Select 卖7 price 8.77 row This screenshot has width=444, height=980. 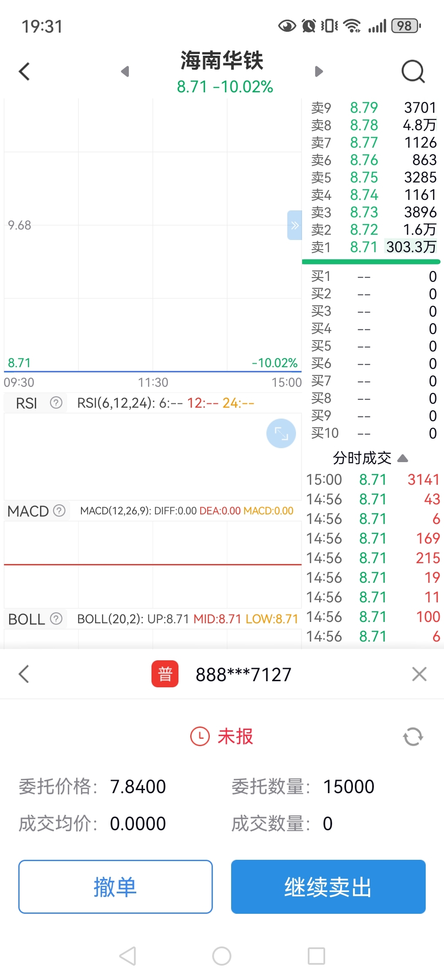coord(373,142)
